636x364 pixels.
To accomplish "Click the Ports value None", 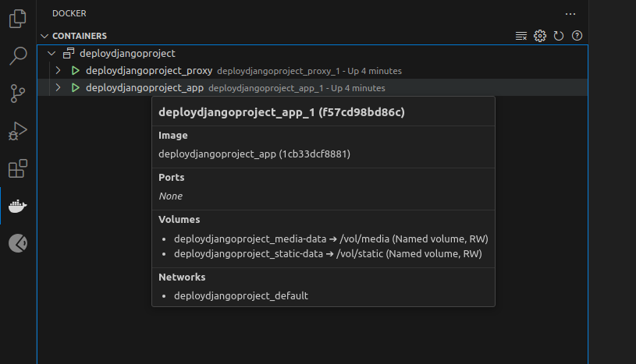I will (x=170, y=196).
